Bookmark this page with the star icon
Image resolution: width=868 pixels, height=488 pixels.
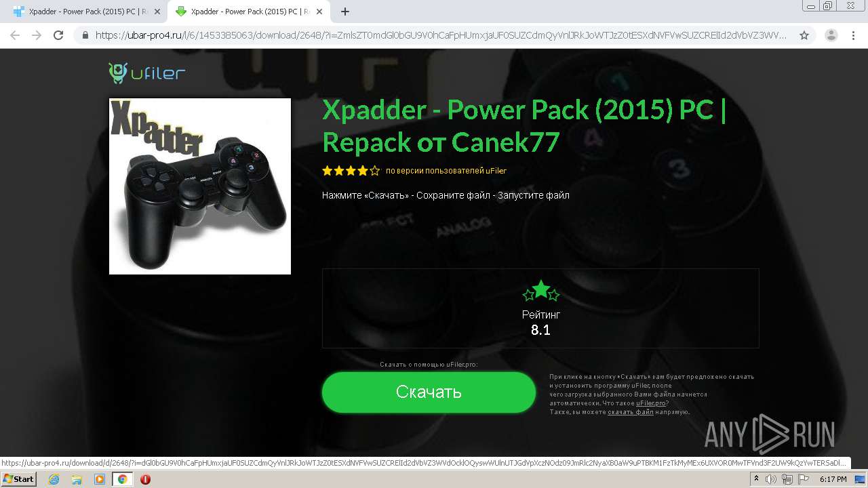804,35
